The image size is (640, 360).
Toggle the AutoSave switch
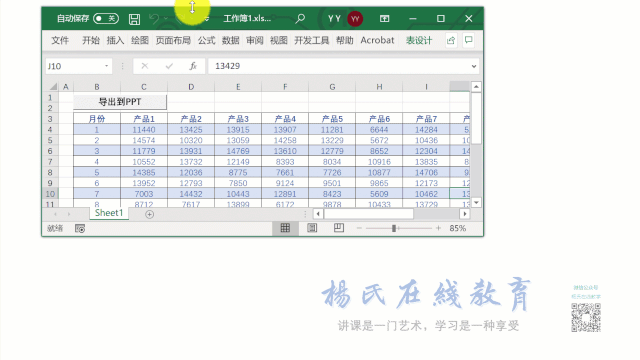(106, 18)
